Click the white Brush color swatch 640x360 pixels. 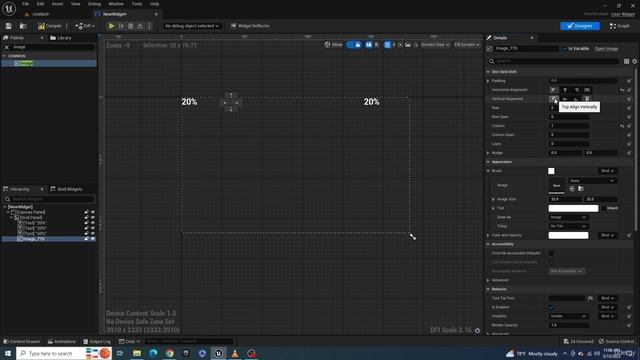(551, 171)
